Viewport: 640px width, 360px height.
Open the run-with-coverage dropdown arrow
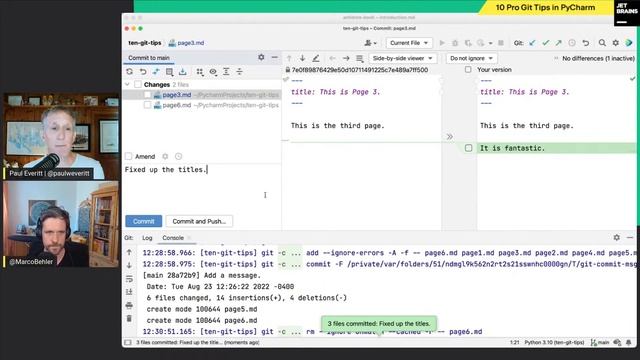(x=491, y=43)
